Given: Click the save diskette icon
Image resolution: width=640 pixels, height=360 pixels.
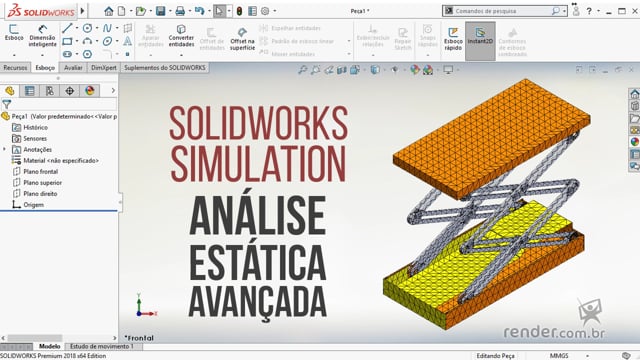Looking at the screenshot, I should pos(160,11).
